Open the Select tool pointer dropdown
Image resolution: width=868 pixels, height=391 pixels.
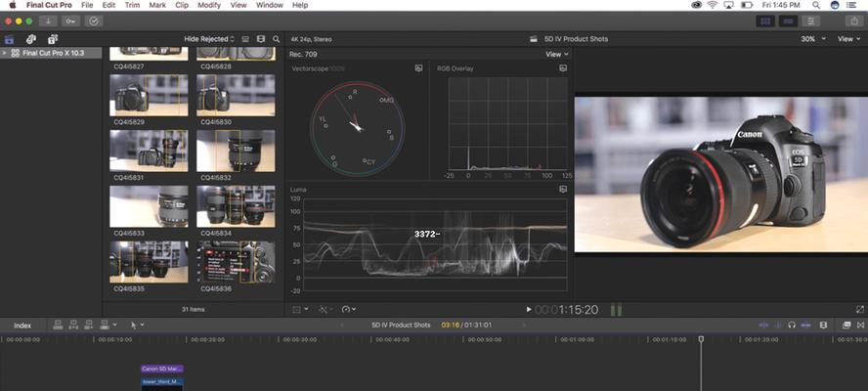click(x=137, y=326)
